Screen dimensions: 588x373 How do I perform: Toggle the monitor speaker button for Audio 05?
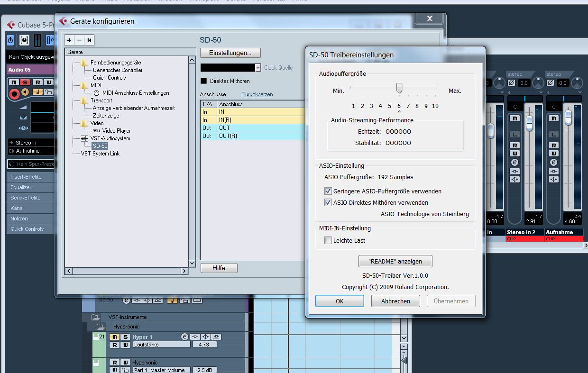pyautogui.click(x=25, y=92)
